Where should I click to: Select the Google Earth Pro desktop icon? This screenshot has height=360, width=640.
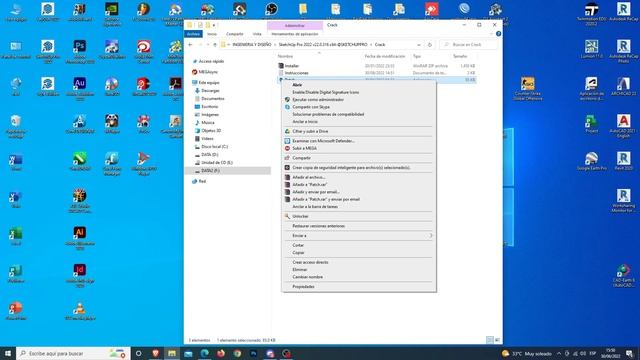(591, 161)
